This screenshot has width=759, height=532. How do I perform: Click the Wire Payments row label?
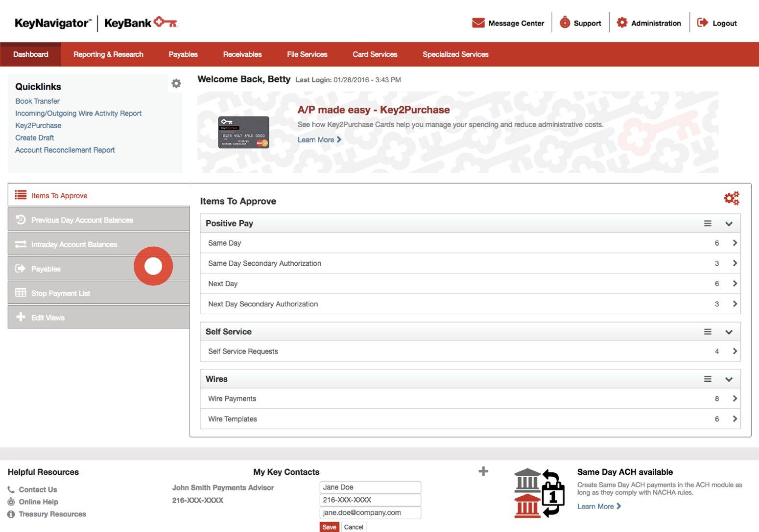tap(232, 398)
